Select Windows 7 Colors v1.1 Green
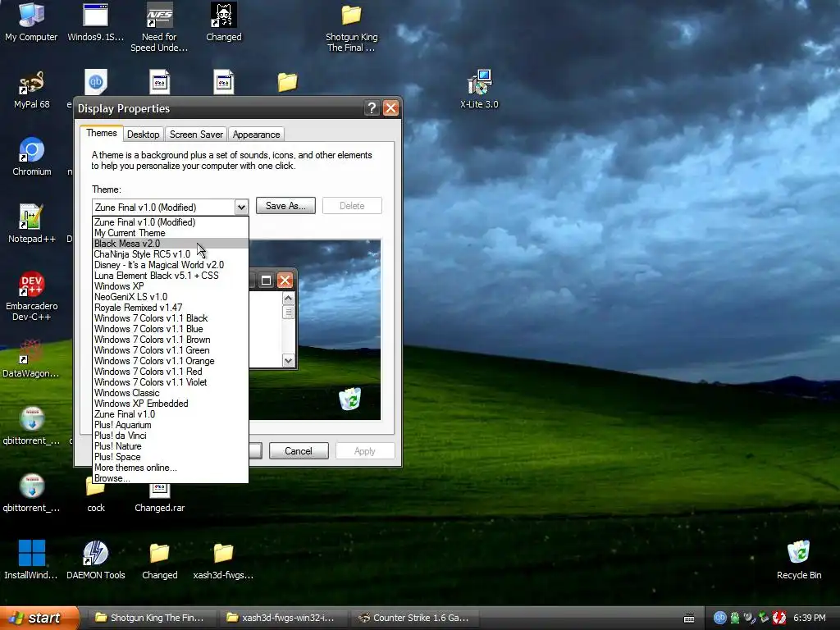This screenshot has height=630, width=840. click(171, 350)
